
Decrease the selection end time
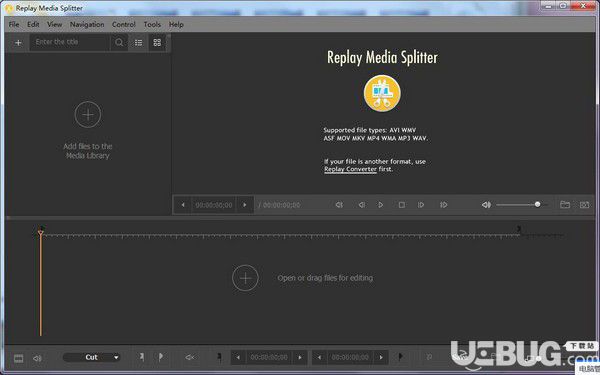tap(319, 357)
